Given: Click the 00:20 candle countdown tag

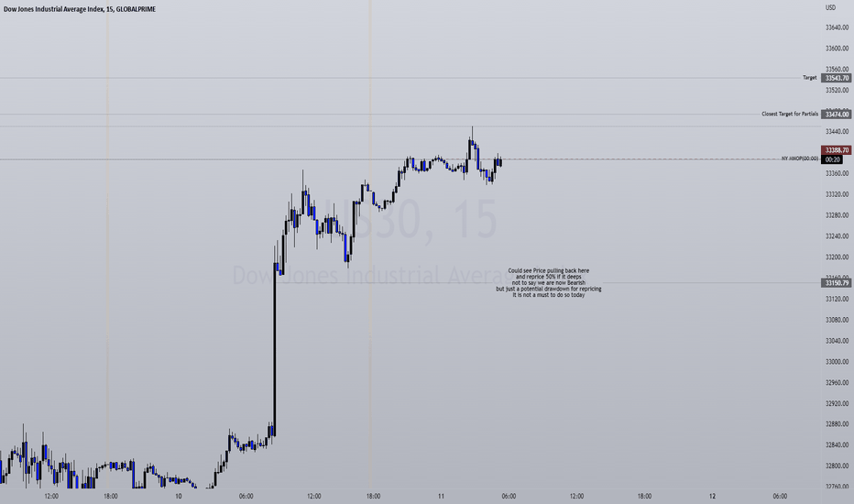Looking at the screenshot, I should [x=832, y=159].
